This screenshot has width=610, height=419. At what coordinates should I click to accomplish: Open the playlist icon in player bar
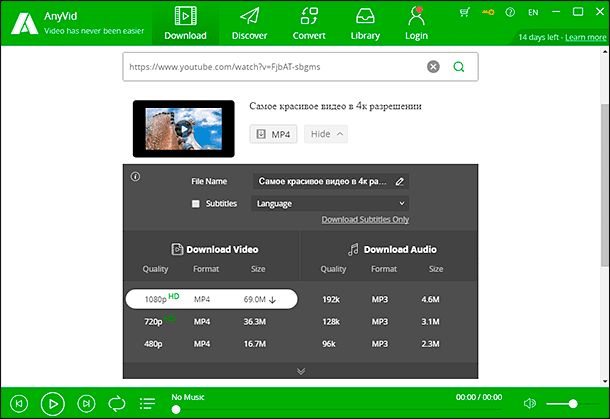pyautogui.click(x=147, y=403)
